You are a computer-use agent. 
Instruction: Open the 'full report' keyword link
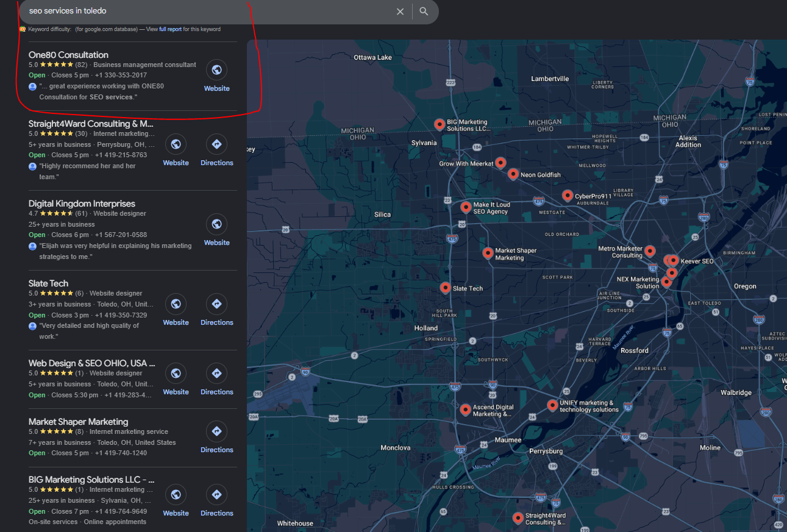170,29
